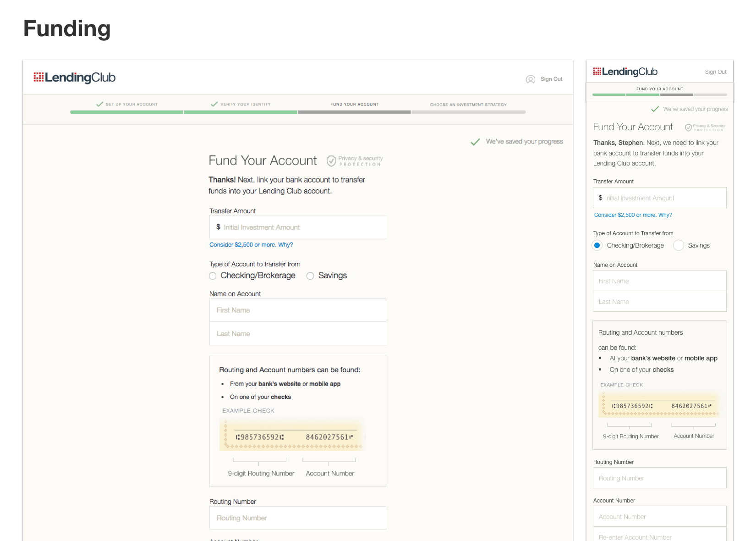Click the First Name field in desktop form
The height and width of the screenshot is (541, 756).
tap(298, 310)
